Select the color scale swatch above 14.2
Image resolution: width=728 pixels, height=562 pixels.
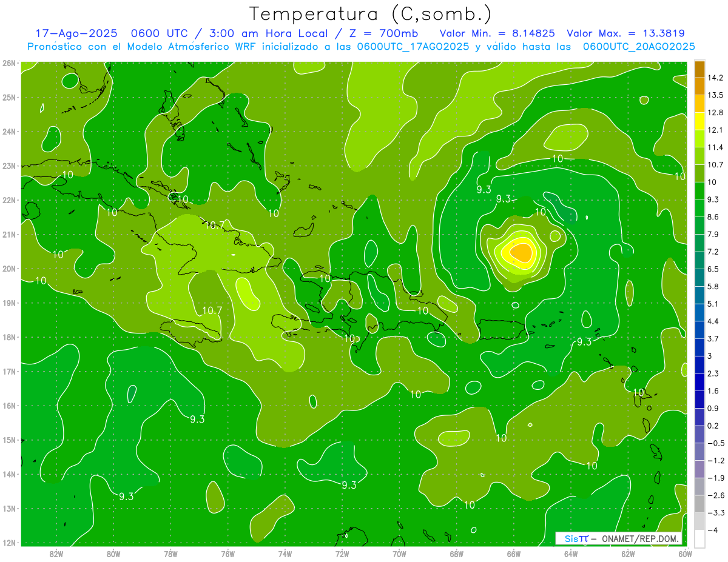coord(699,69)
